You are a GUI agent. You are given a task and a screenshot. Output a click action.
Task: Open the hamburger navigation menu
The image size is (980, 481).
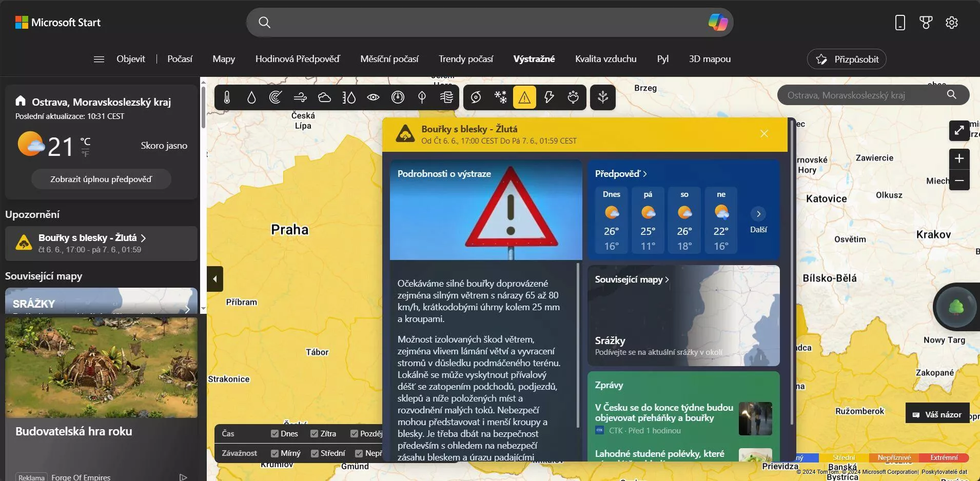99,59
